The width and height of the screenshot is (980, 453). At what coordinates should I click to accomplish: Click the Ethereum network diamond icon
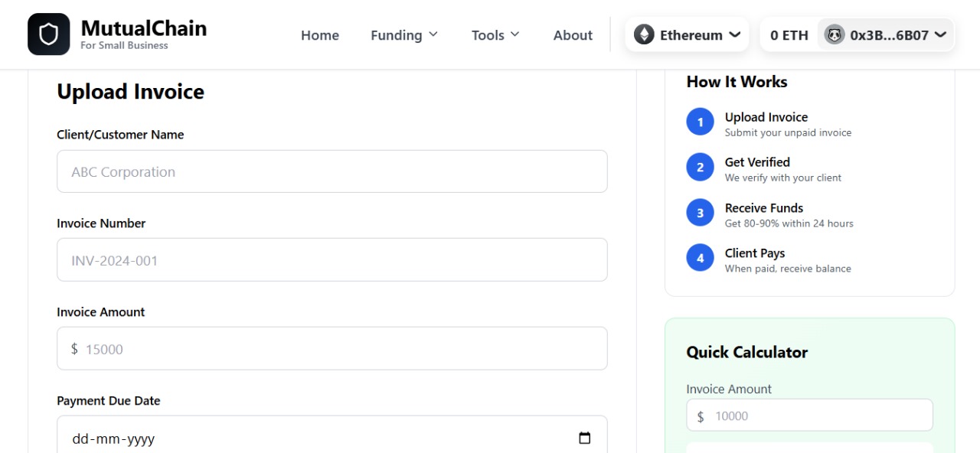coord(644,34)
